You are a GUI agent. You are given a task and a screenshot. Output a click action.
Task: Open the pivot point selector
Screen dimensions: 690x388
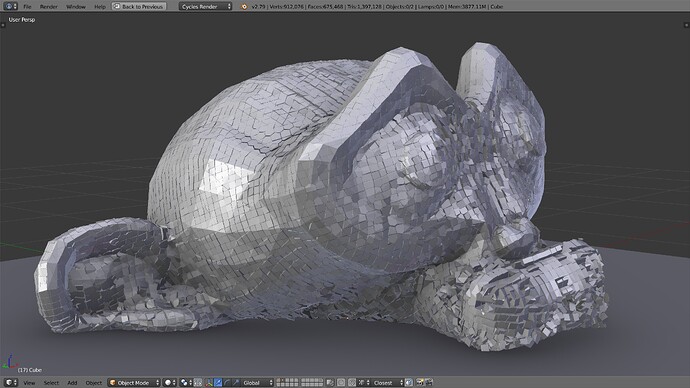coord(186,383)
